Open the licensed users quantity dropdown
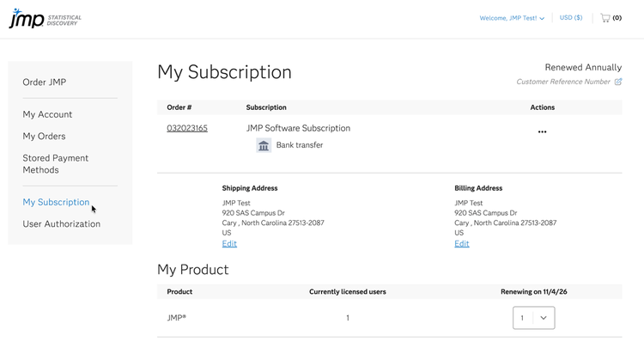This screenshot has height=348, width=644. click(x=533, y=318)
